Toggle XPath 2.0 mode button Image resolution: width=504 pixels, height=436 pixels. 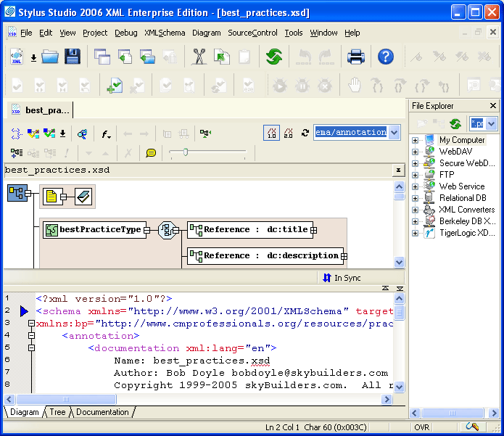289,133
